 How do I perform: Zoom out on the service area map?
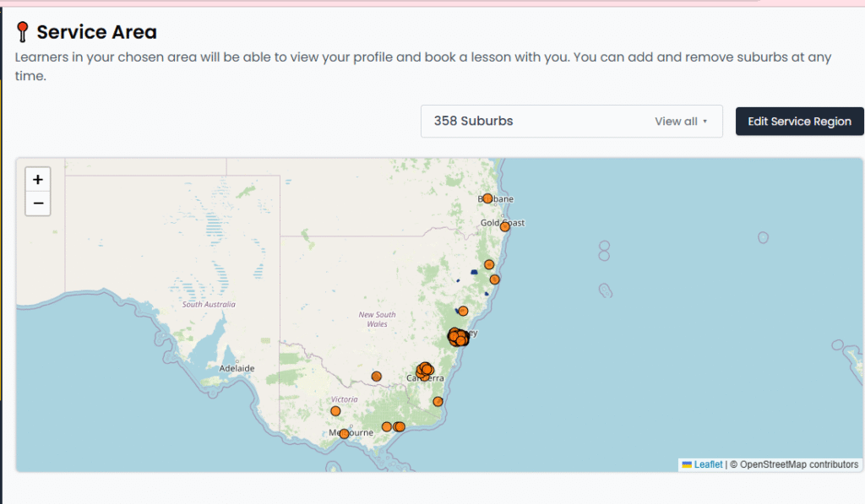point(38,203)
